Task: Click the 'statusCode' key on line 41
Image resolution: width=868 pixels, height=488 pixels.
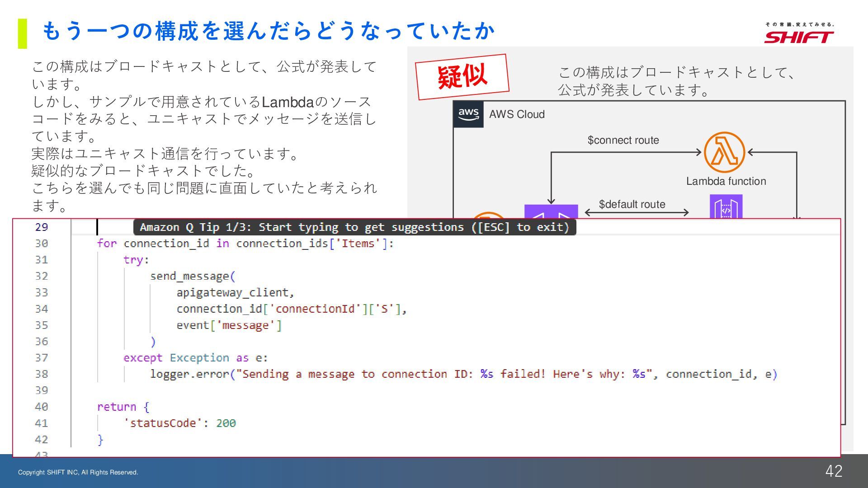Action: [x=163, y=423]
